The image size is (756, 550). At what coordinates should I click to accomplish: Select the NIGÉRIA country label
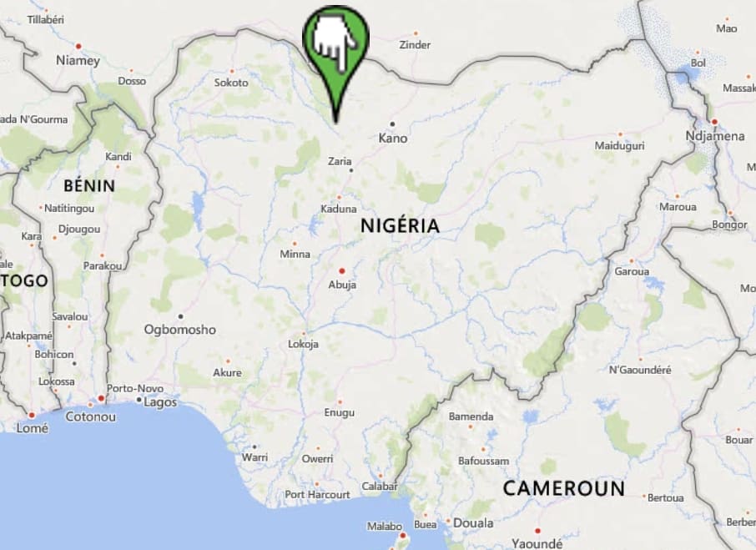click(x=401, y=226)
